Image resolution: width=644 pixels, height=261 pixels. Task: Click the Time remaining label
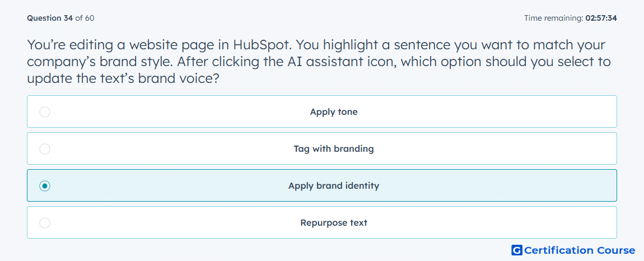(x=553, y=18)
